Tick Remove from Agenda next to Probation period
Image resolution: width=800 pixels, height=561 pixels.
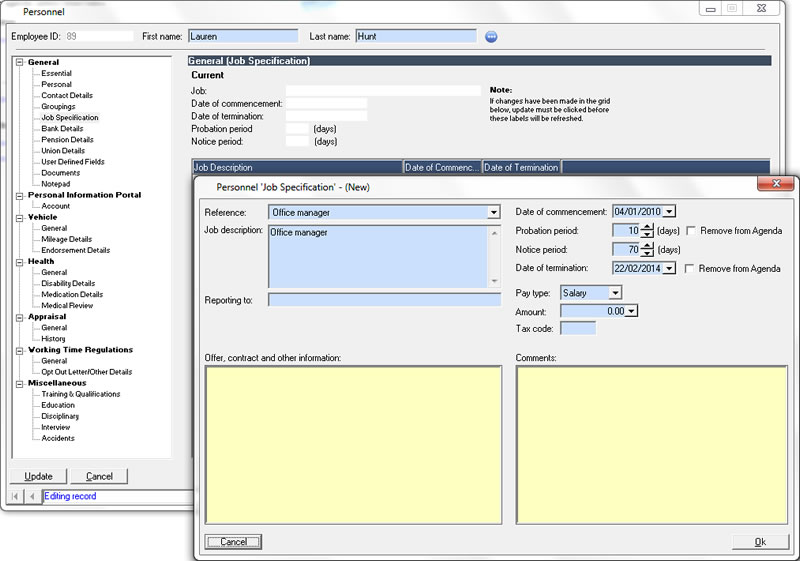point(691,231)
